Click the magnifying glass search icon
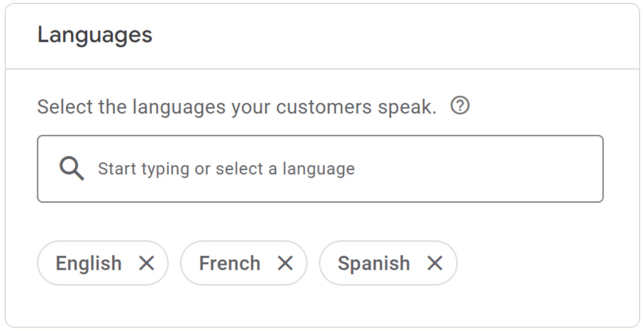The width and height of the screenshot is (644, 331). pos(72,169)
